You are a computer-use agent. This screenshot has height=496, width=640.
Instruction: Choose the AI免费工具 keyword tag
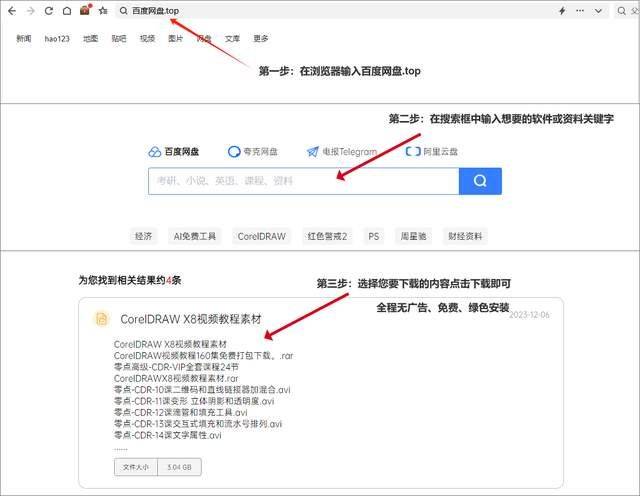click(x=195, y=236)
